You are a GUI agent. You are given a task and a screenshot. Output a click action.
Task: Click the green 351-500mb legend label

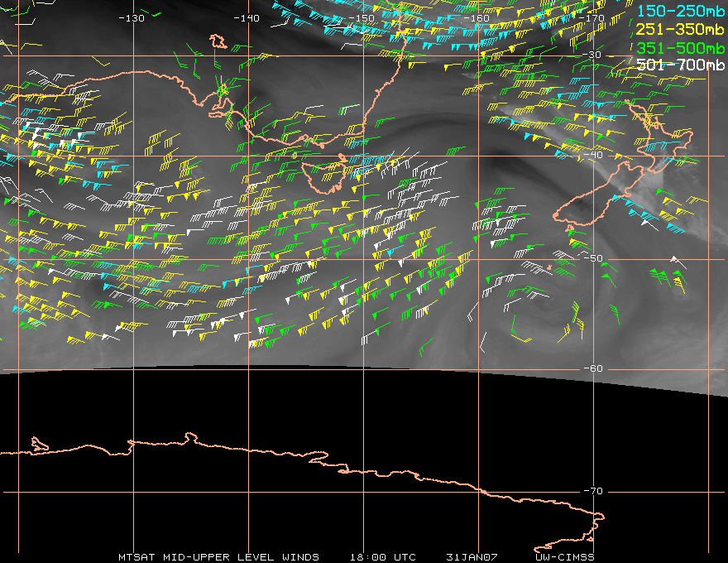click(681, 48)
